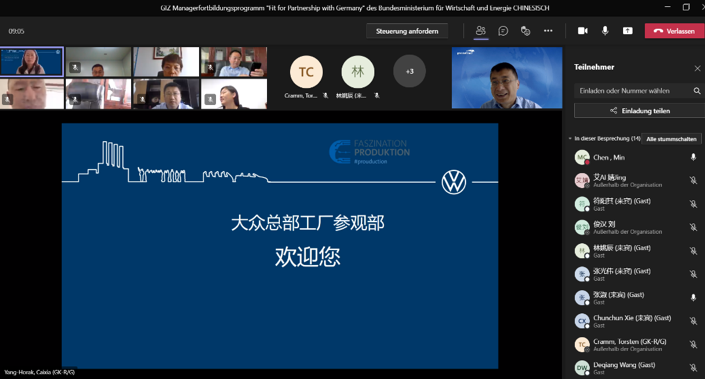
Task: Select the large video of the smiling speaker
Action: point(507,78)
